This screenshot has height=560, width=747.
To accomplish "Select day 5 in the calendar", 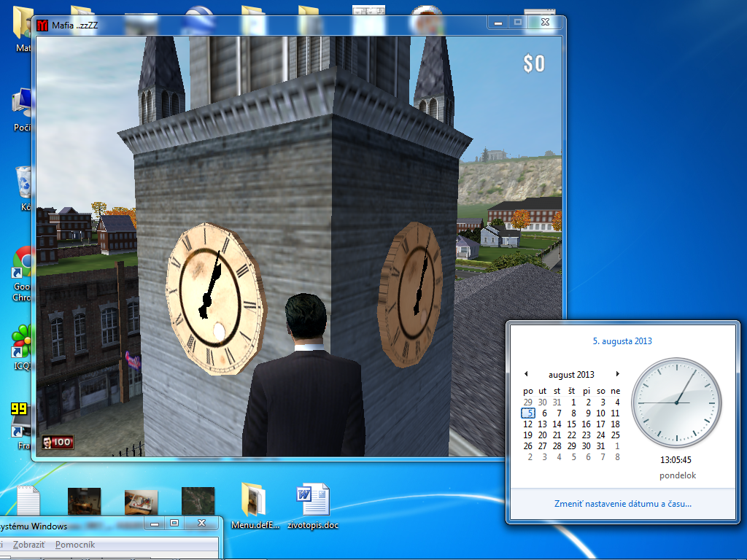I will (528, 413).
